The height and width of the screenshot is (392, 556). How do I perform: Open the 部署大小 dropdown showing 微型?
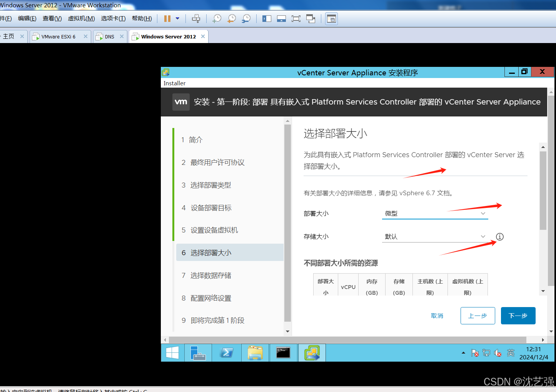click(x=435, y=213)
